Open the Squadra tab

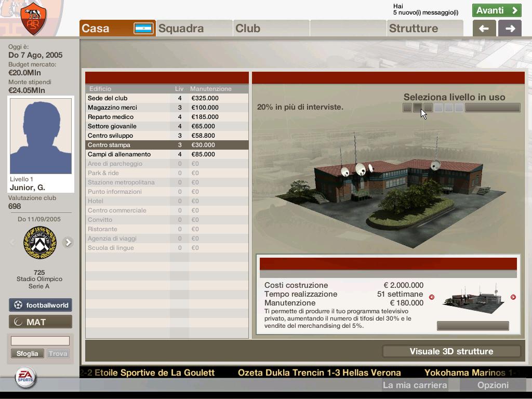pos(194,28)
